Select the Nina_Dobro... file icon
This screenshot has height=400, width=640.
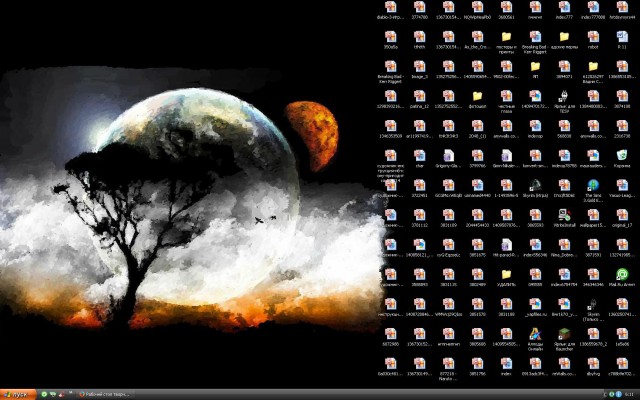coord(564,244)
